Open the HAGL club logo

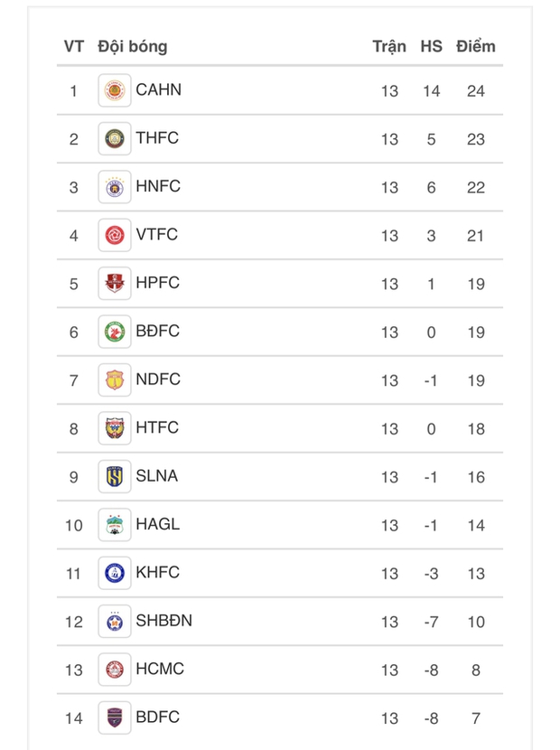point(115,525)
